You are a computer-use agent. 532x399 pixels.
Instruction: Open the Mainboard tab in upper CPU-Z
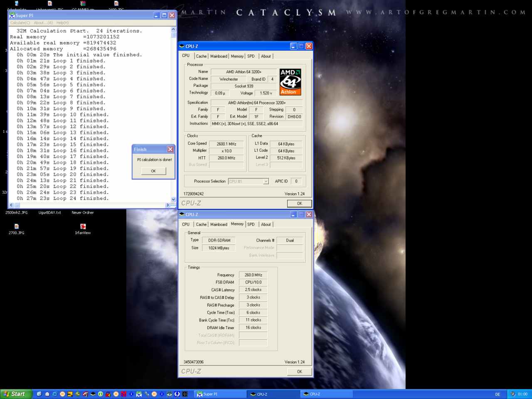(219, 56)
